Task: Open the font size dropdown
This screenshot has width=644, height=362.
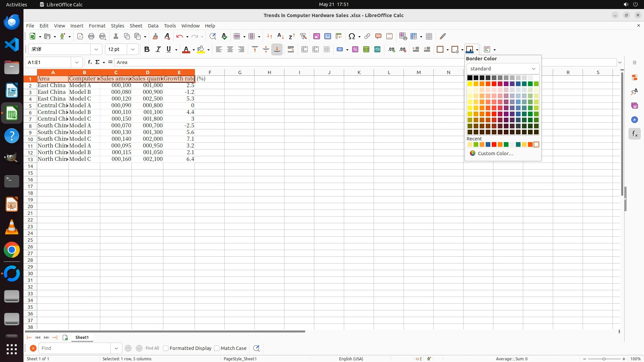Action: 133,50
